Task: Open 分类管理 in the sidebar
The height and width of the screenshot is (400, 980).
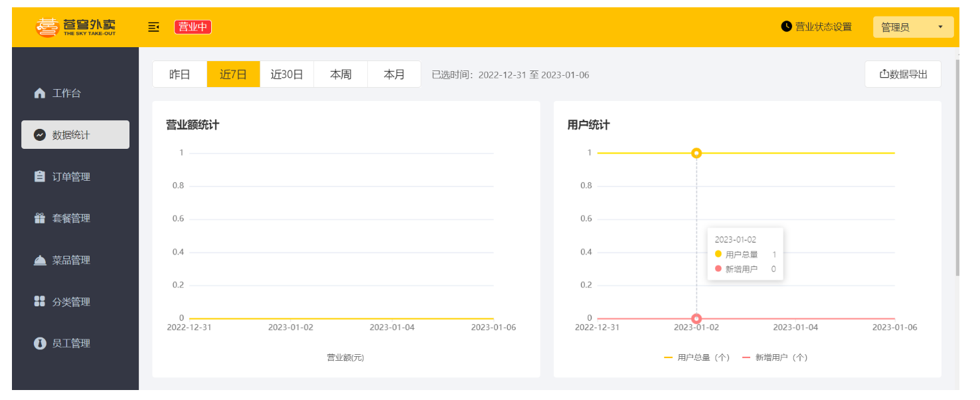Action: (x=75, y=302)
